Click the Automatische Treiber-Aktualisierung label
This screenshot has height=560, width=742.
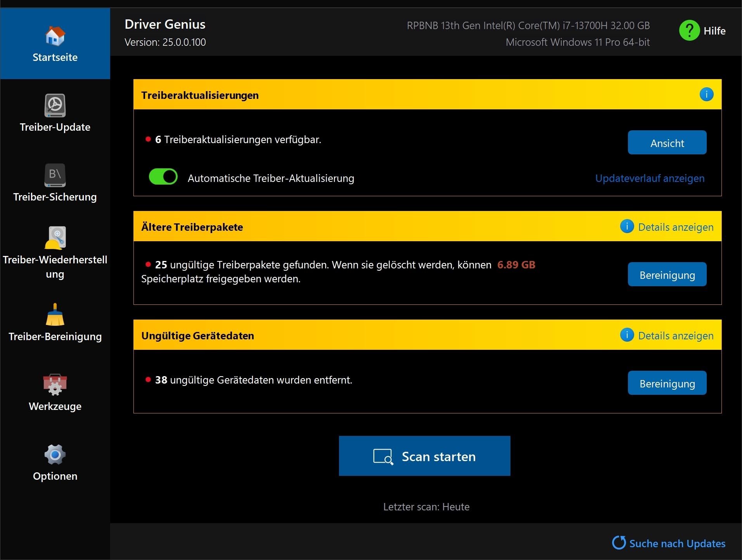click(271, 178)
